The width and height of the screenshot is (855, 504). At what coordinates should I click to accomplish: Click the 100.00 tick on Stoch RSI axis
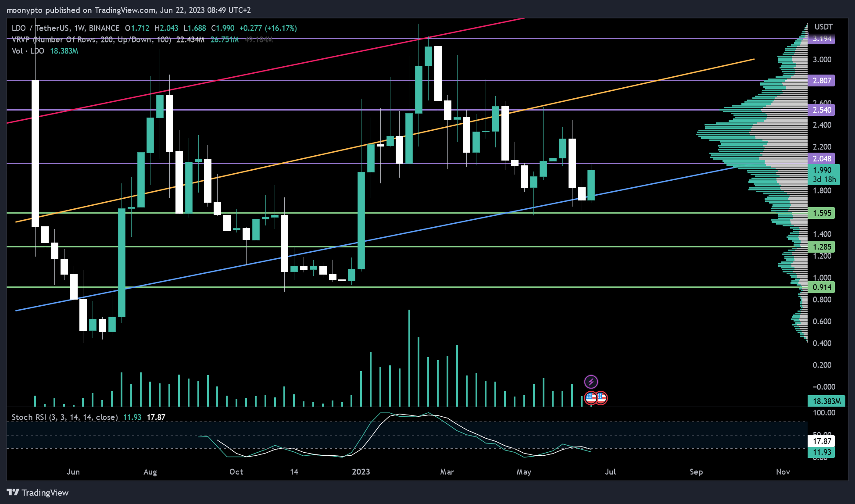[824, 413]
